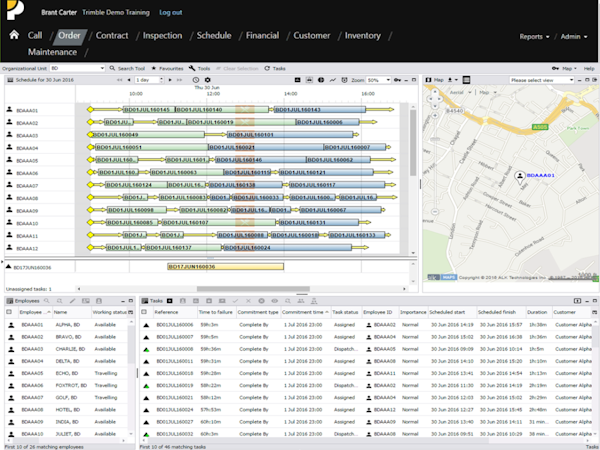600x450 pixels.
Task: Click the Log out link
Action: coord(171,13)
